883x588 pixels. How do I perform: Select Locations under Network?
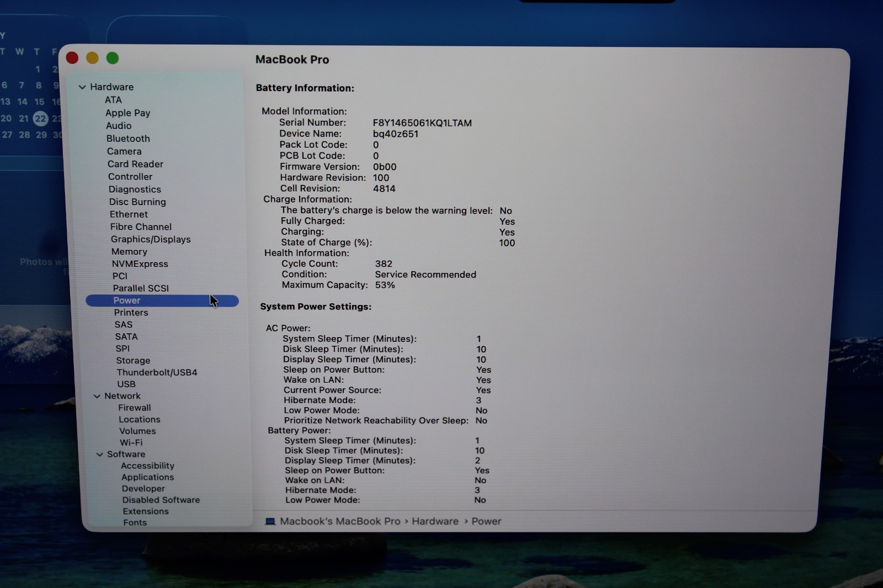[139, 419]
